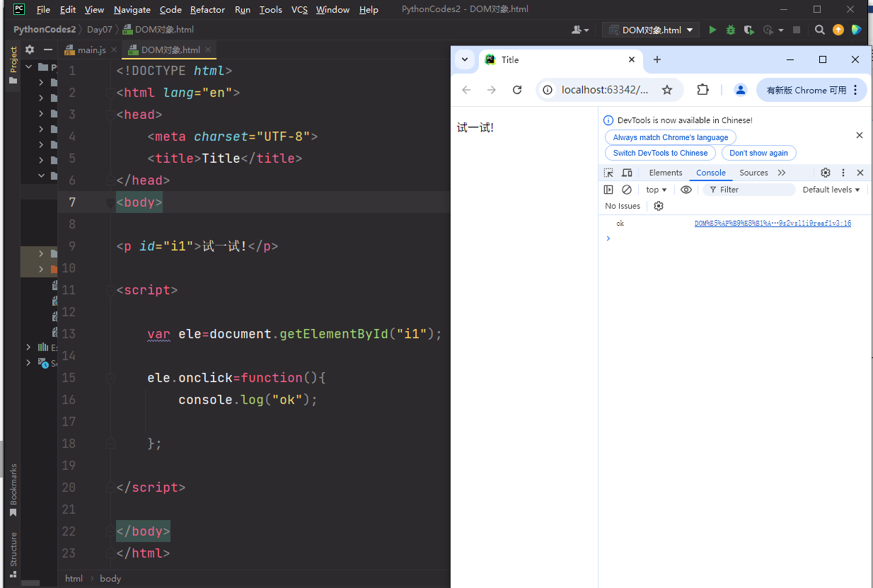This screenshot has height=588, width=873.
Task: Open the DOM对象.html run configuration dropdown
Action: click(x=651, y=30)
